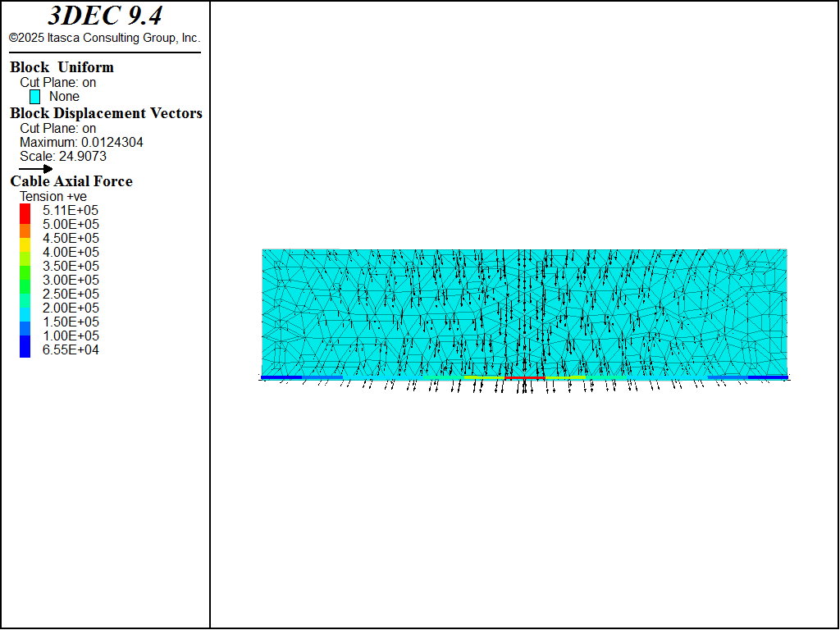Click the 5.00E+05 legend value
This screenshot has height=630, width=840.
point(71,225)
